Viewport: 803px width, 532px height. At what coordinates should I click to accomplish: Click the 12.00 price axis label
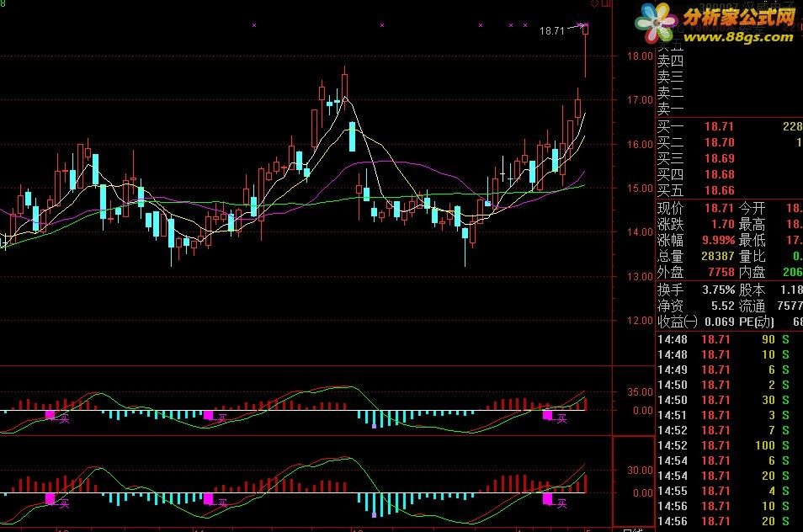coord(640,321)
